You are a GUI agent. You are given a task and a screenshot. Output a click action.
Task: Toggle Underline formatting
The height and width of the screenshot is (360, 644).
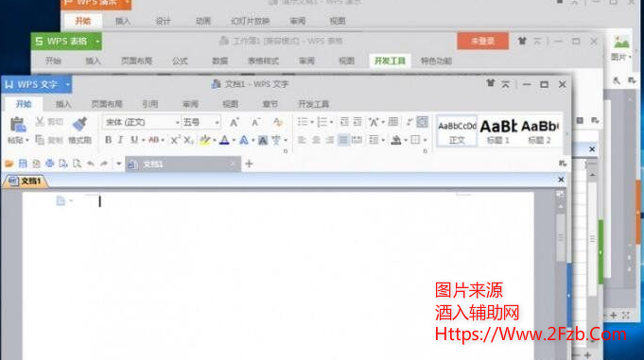(x=134, y=140)
